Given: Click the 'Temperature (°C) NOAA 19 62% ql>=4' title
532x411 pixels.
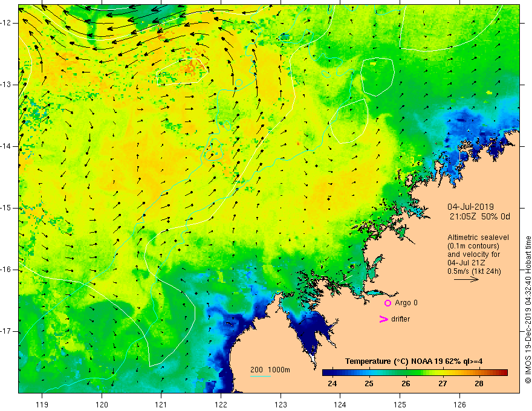Looking at the screenshot, I should [x=414, y=361].
